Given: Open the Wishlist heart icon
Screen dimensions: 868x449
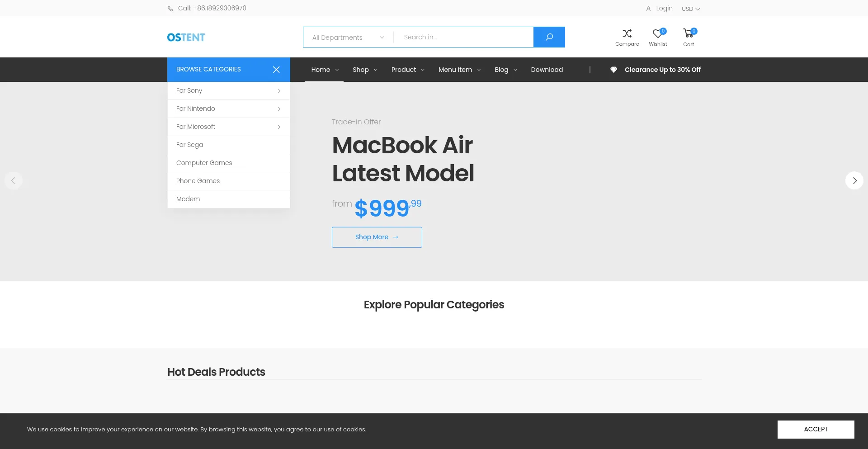Looking at the screenshot, I should [x=658, y=33].
